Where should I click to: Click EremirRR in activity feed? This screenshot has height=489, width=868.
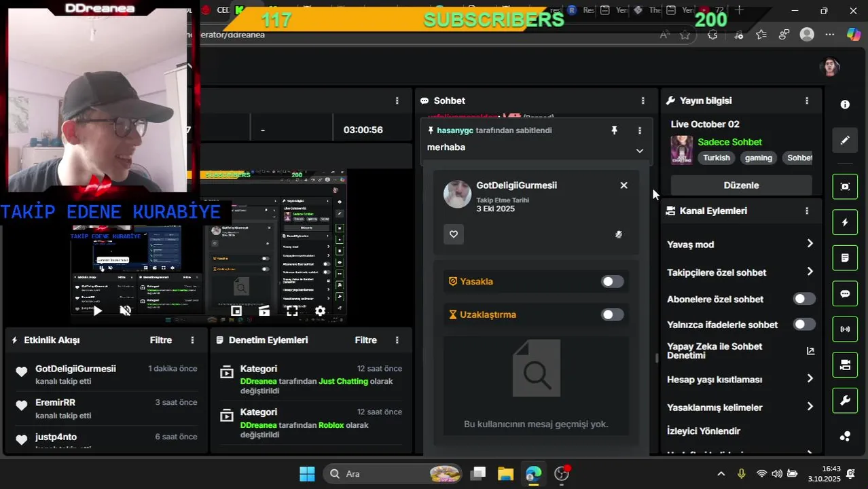55,403
